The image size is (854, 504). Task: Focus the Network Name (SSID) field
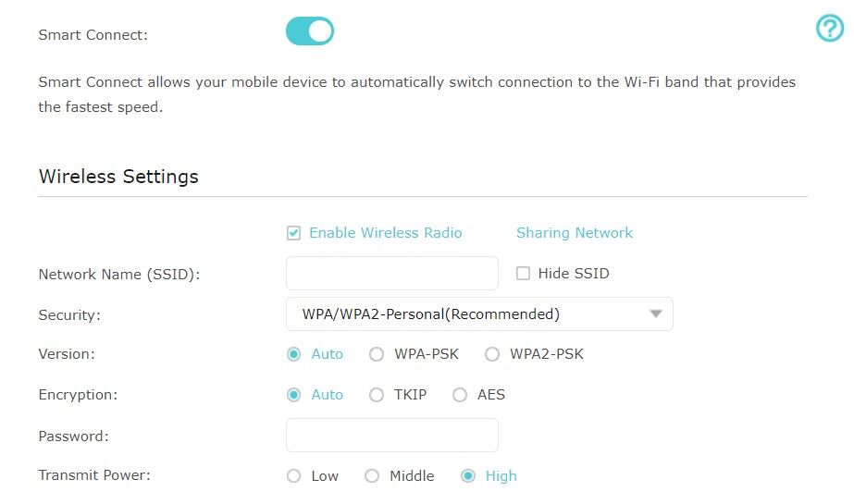coord(392,274)
